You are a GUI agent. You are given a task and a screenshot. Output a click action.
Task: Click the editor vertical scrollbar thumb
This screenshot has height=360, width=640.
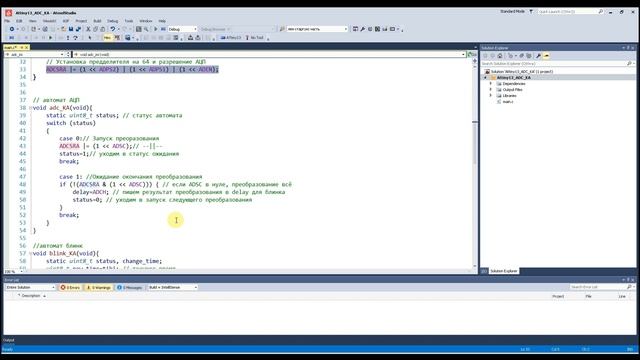pos(475,143)
